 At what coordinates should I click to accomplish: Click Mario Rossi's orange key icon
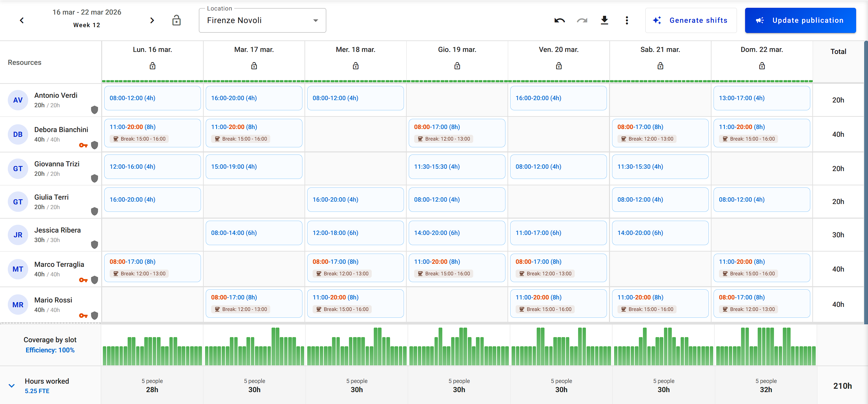(x=83, y=316)
